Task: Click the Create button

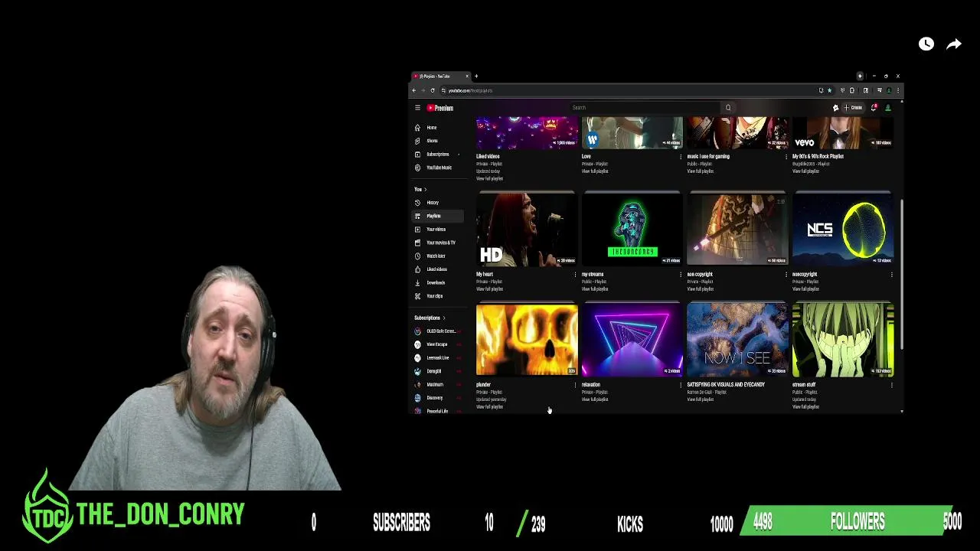Action: tap(853, 108)
